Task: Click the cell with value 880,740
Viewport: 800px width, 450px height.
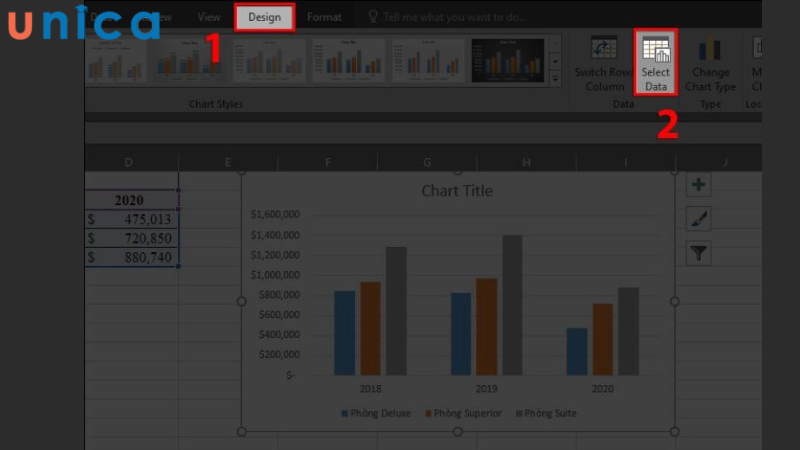Action: coord(132,257)
